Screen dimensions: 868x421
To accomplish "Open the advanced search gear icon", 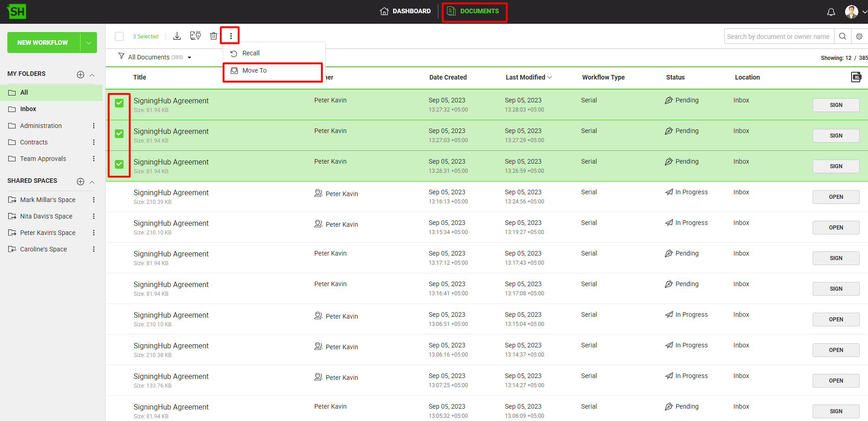I will tap(859, 37).
